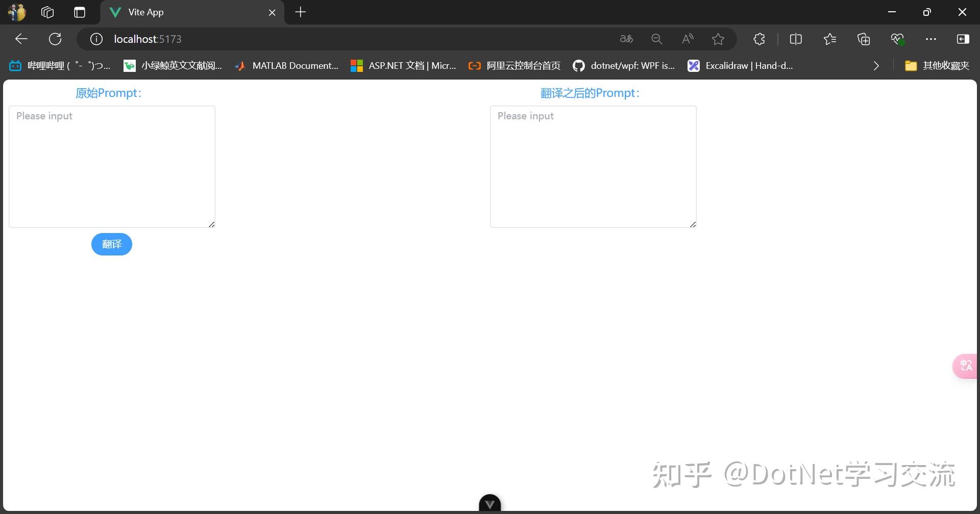This screenshot has width=980, height=514.
Task: Open Collections in the browser
Action: point(864,39)
